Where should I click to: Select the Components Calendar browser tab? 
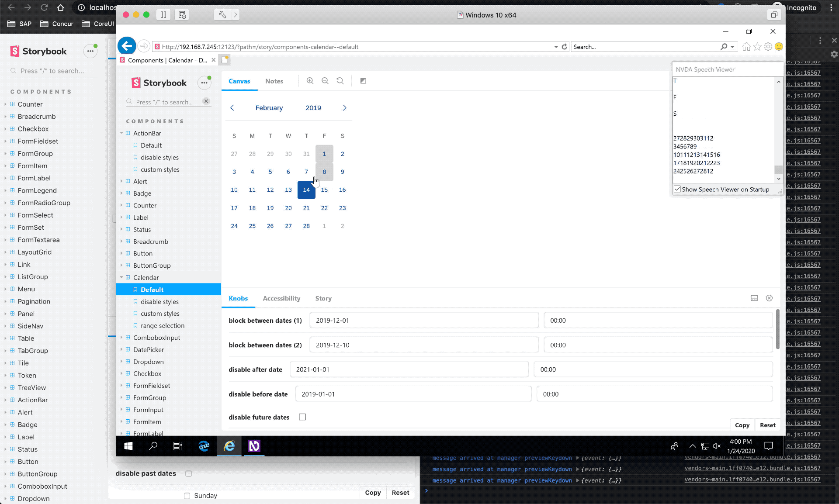click(x=167, y=60)
